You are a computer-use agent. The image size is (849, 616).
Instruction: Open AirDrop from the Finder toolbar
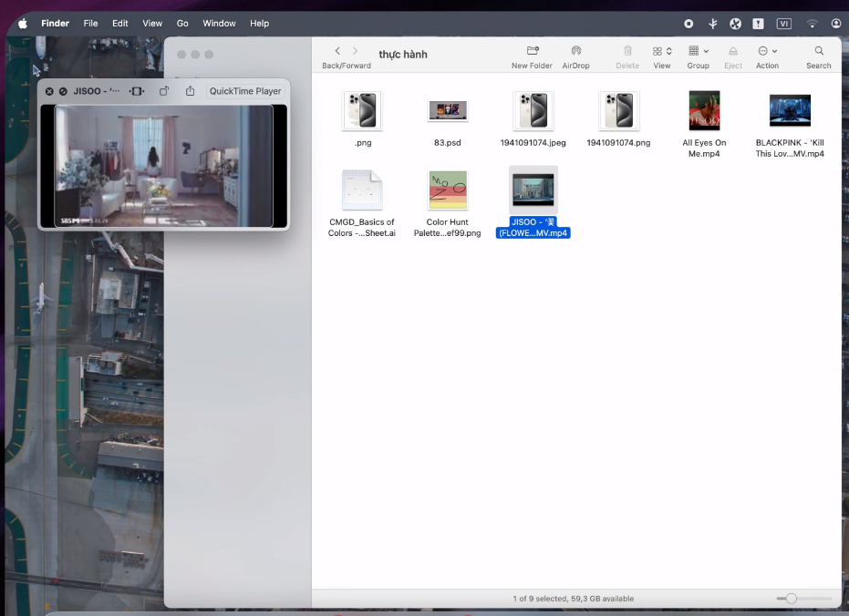(575, 51)
